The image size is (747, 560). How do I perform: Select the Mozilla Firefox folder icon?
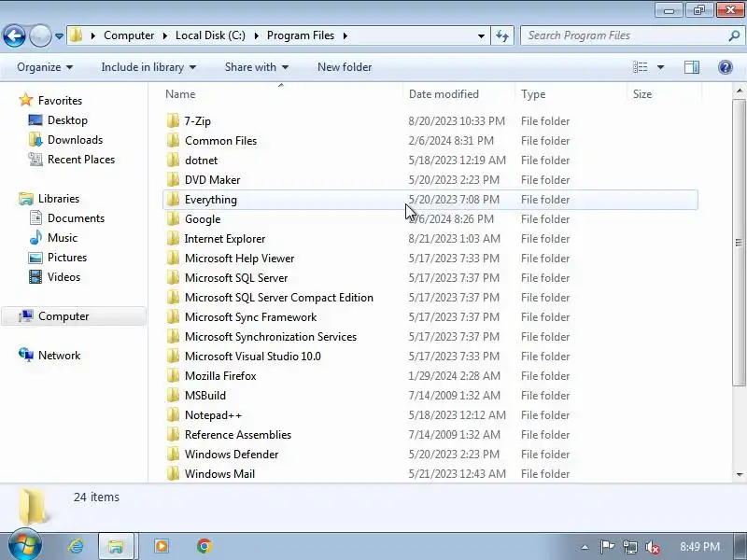click(x=173, y=376)
